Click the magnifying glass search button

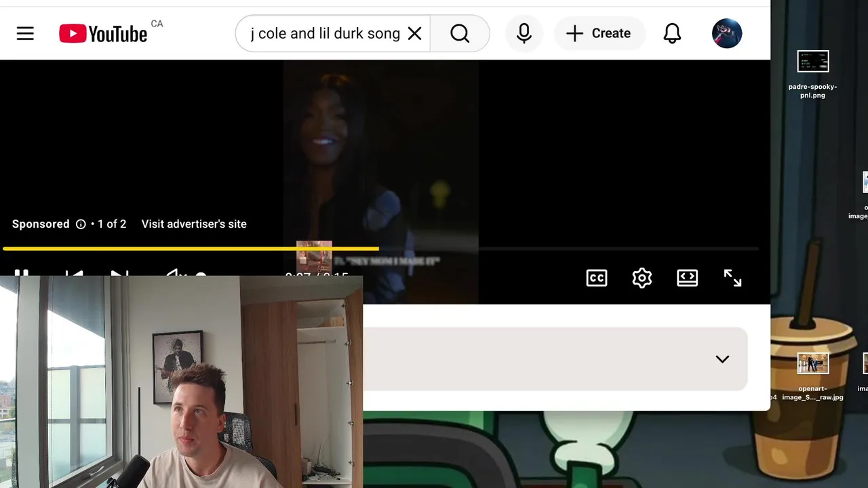460,33
